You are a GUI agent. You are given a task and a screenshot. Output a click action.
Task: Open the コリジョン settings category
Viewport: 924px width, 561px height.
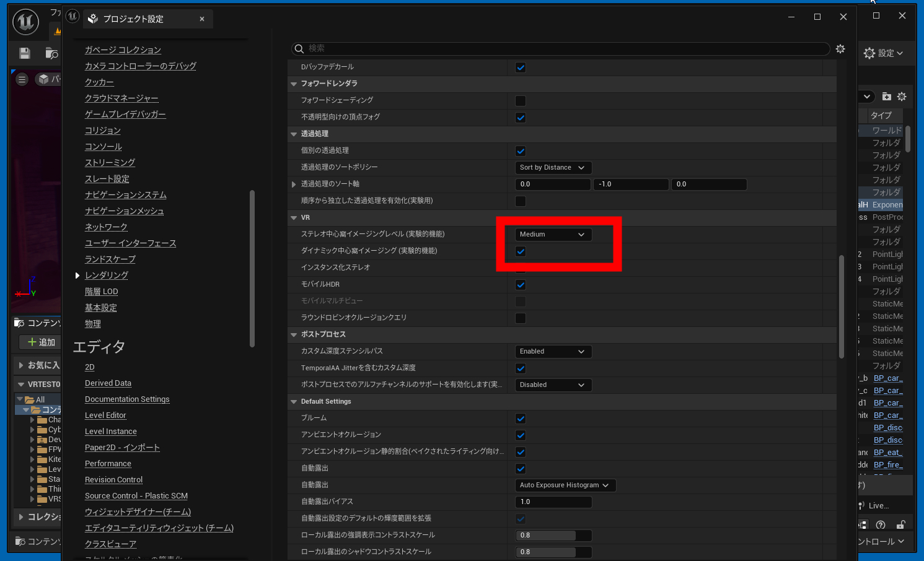pos(103,131)
